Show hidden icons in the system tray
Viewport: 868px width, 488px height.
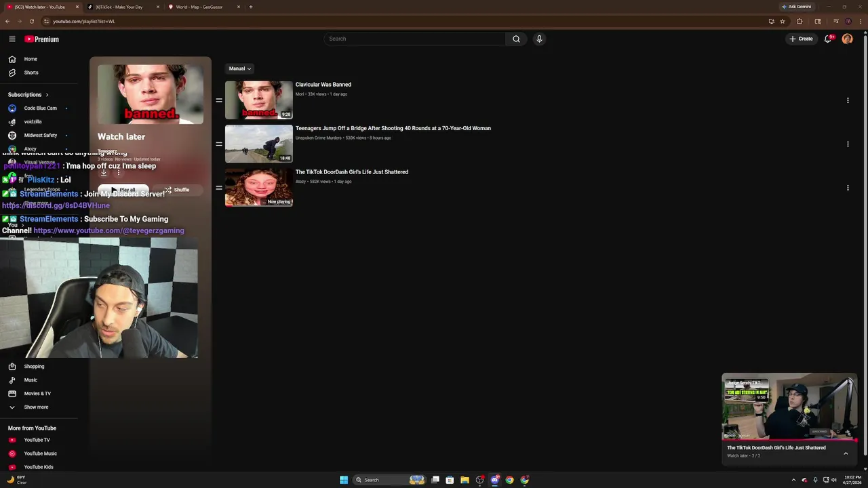pyautogui.click(x=793, y=480)
